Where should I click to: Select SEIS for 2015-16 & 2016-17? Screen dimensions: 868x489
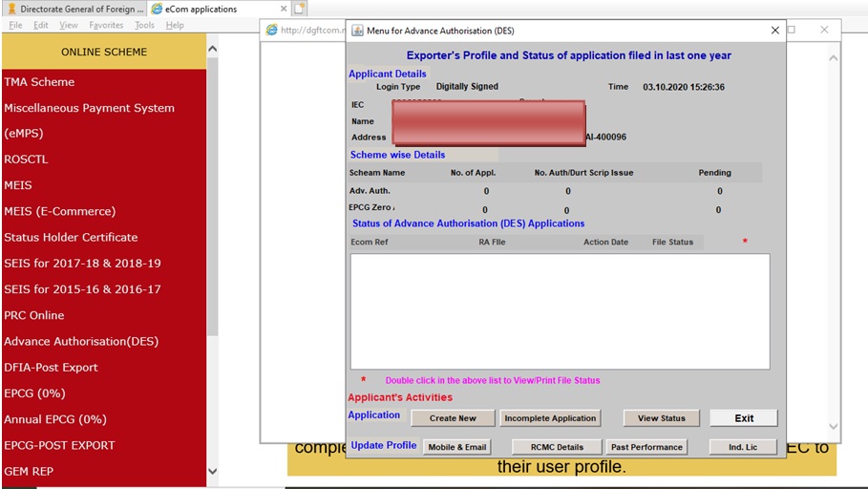click(82, 289)
